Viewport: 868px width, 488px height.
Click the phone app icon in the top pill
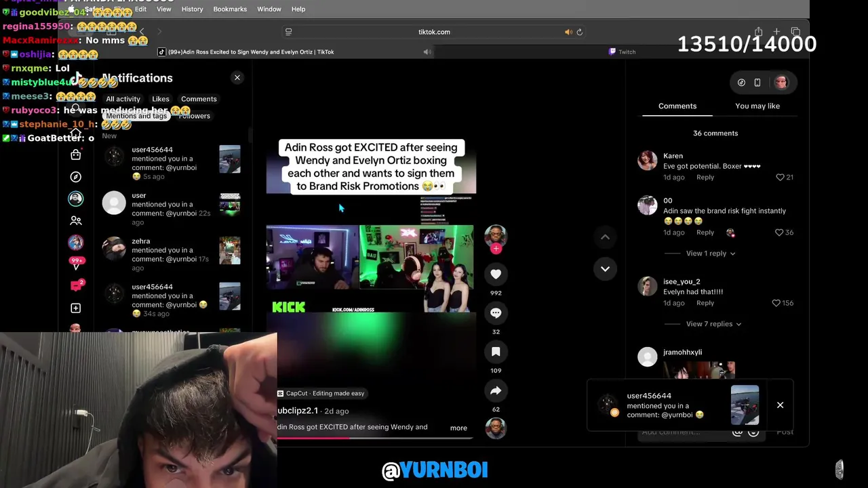[x=757, y=83]
